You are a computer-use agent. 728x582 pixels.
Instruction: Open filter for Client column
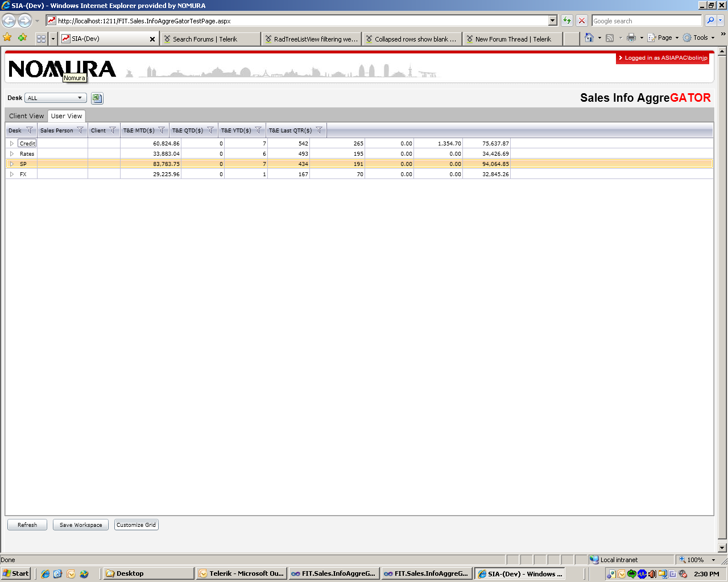113,130
